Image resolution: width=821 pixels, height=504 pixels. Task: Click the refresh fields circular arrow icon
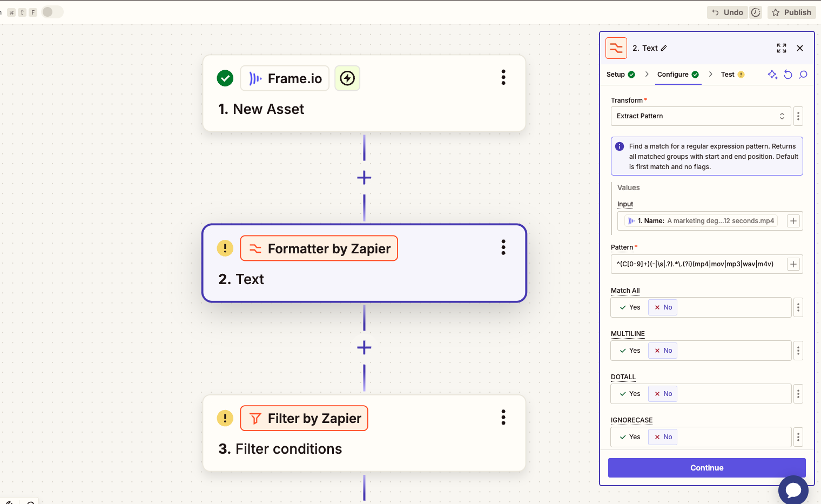point(788,75)
